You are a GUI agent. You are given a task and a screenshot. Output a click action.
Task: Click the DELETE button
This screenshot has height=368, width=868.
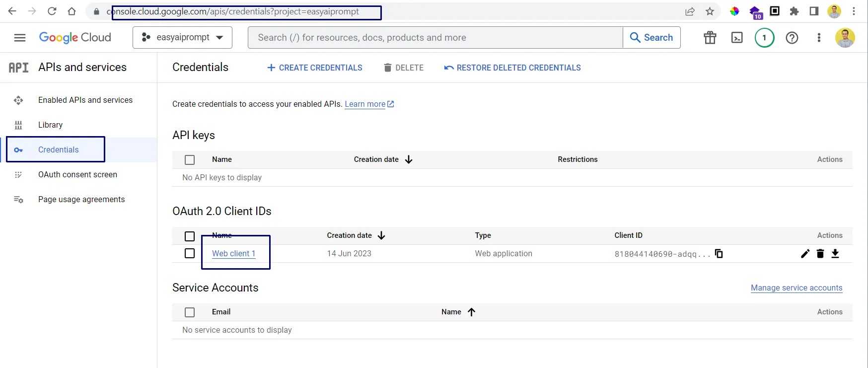[404, 68]
